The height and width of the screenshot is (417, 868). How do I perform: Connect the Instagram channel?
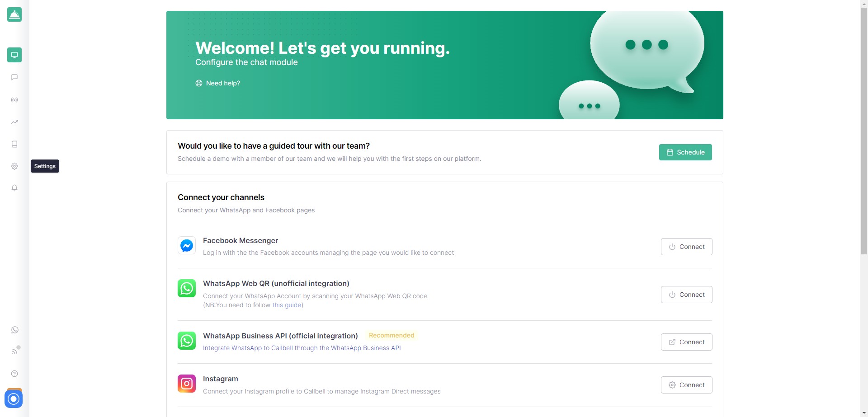(x=686, y=385)
